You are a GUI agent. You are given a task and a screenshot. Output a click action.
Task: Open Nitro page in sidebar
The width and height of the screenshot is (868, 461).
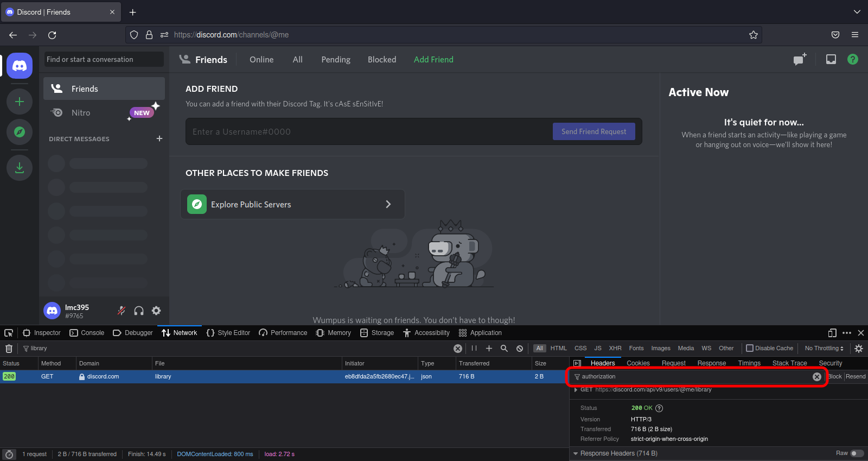point(104,113)
